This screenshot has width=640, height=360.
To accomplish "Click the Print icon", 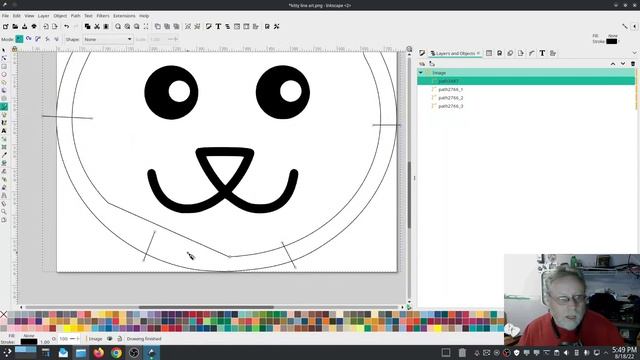I will (x=34, y=27).
